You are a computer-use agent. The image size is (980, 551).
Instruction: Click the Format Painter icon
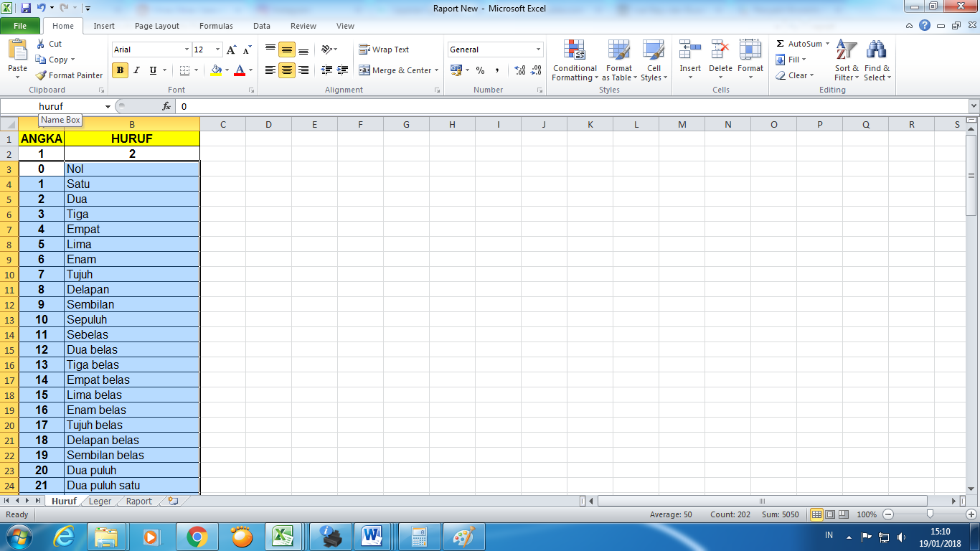coord(42,75)
